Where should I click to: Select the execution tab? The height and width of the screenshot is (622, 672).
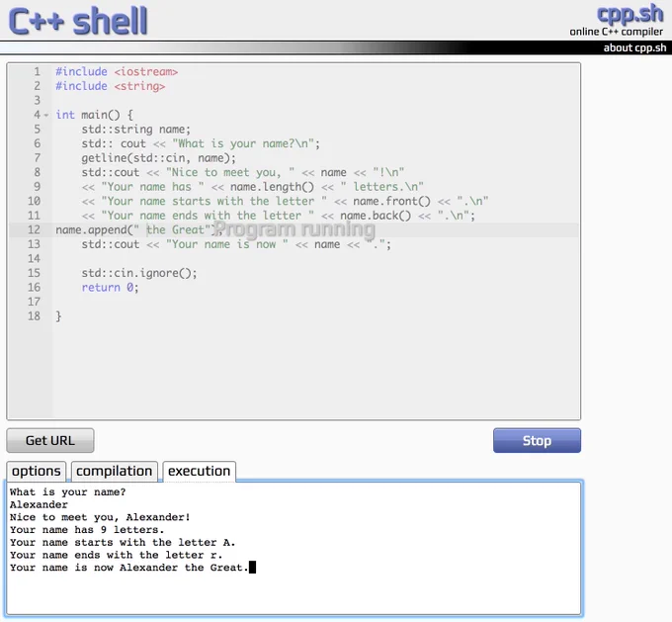point(200,471)
